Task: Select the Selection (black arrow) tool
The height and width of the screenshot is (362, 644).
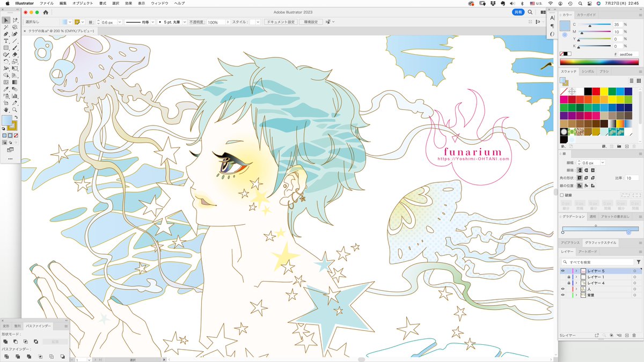Action: [6, 20]
